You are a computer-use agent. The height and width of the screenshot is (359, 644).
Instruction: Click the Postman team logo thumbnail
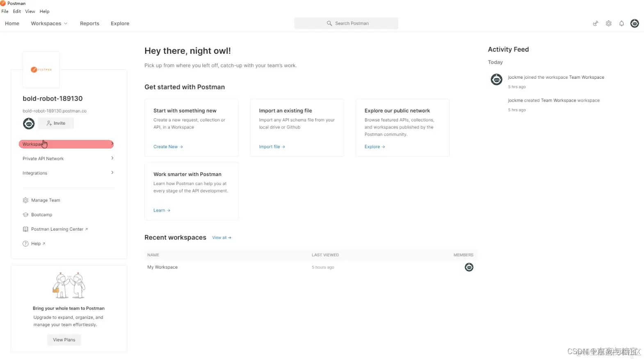(x=41, y=69)
